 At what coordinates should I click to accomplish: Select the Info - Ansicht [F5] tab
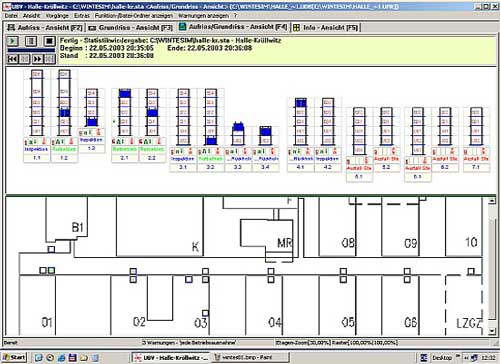coord(326,28)
